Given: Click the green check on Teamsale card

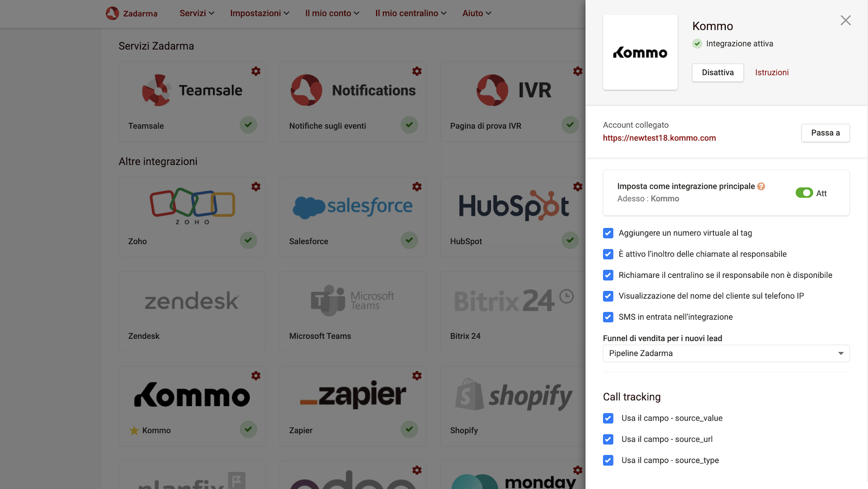Looking at the screenshot, I should pos(248,125).
